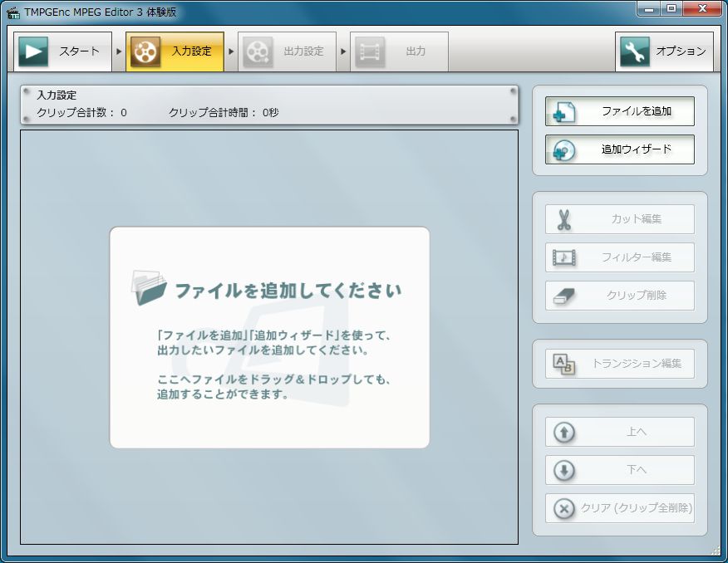Open the オプション menu
This screenshot has width=728, height=563.
664,51
